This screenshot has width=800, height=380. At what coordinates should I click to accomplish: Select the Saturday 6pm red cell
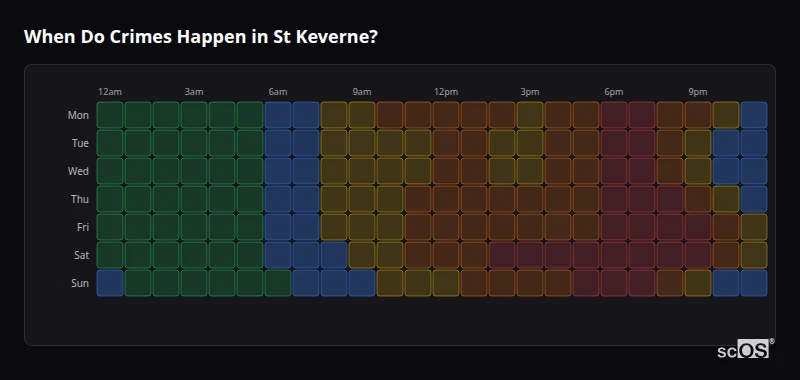click(x=614, y=255)
